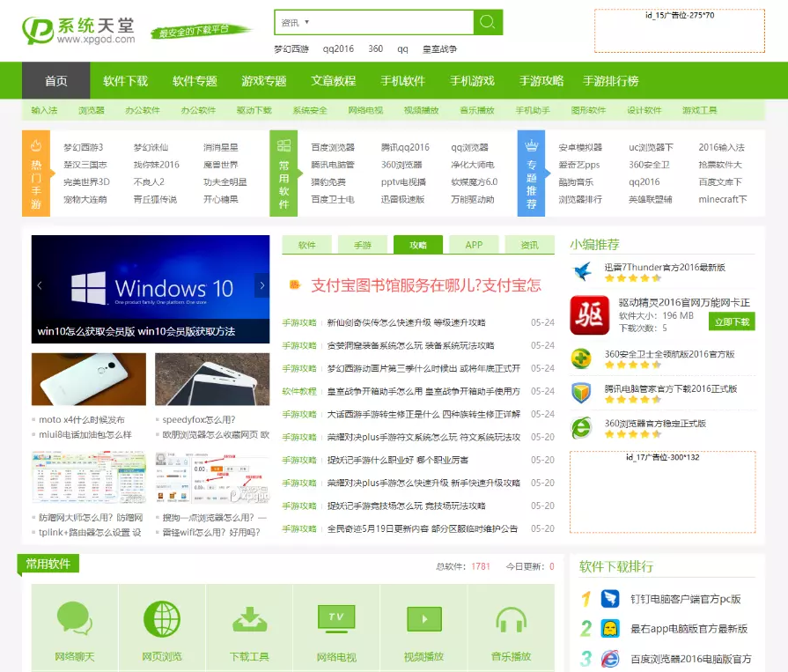Open 梦幻西游3 in hot mobile games
The image size is (788, 672).
pyautogui.click(x=84, y=147)
